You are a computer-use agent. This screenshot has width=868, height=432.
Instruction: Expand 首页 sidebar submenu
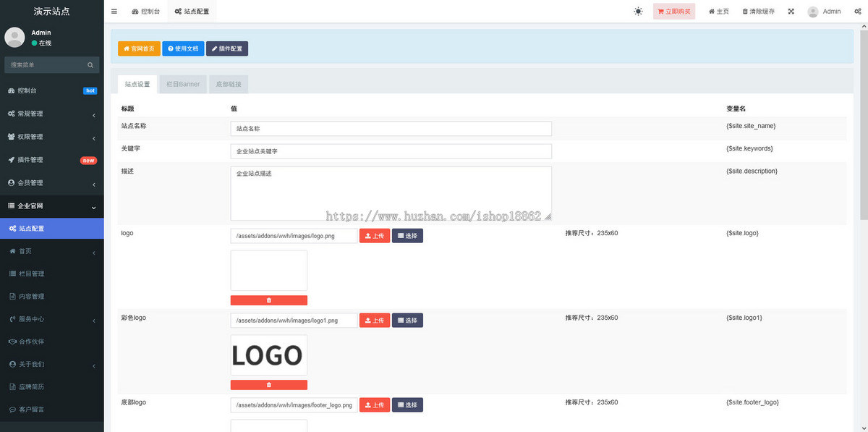52,251
